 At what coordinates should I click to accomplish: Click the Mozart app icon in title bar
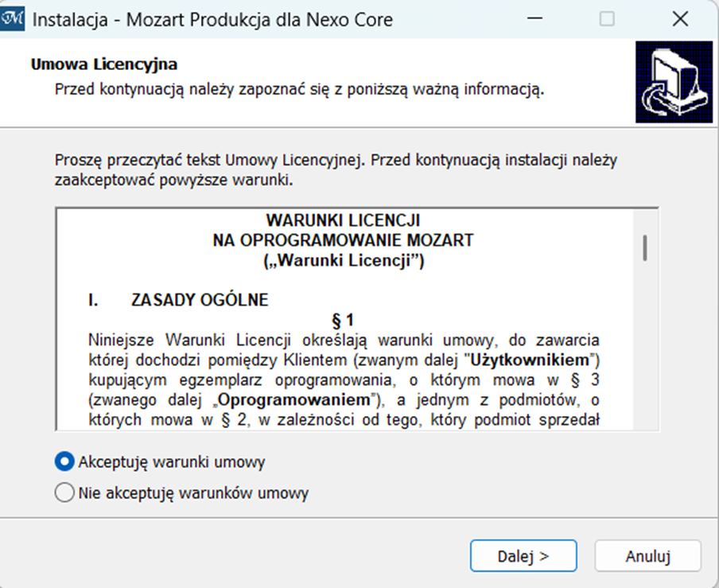click(14, 19)
